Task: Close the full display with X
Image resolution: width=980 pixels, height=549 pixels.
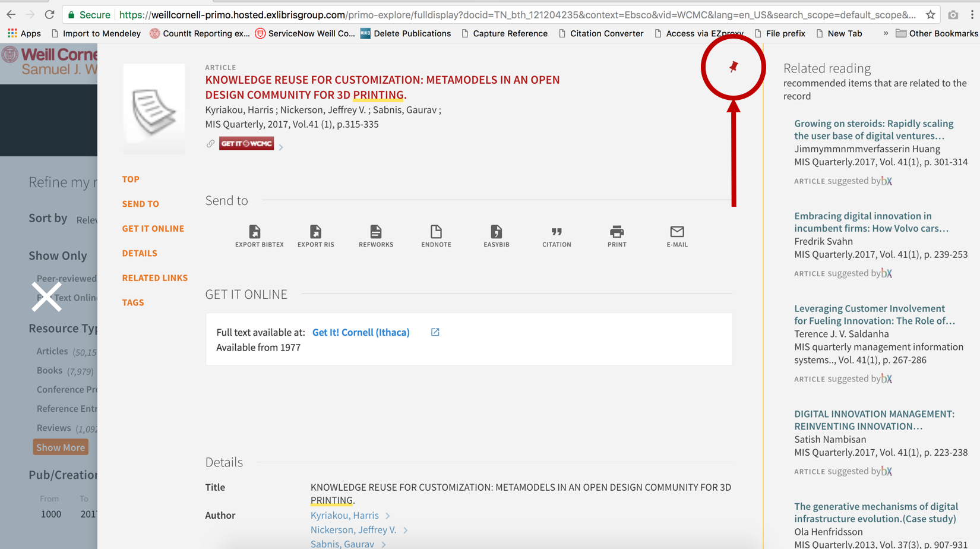Action: pyautogui.click(x=47, y=296)
